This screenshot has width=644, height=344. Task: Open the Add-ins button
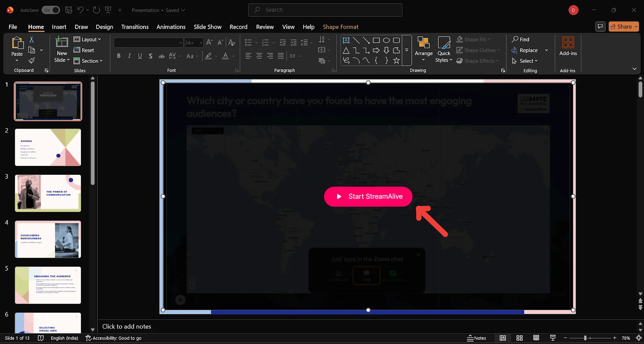click(568, 46)
